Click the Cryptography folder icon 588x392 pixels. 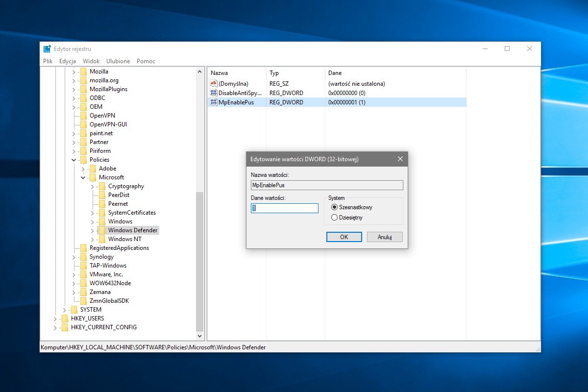102,186
